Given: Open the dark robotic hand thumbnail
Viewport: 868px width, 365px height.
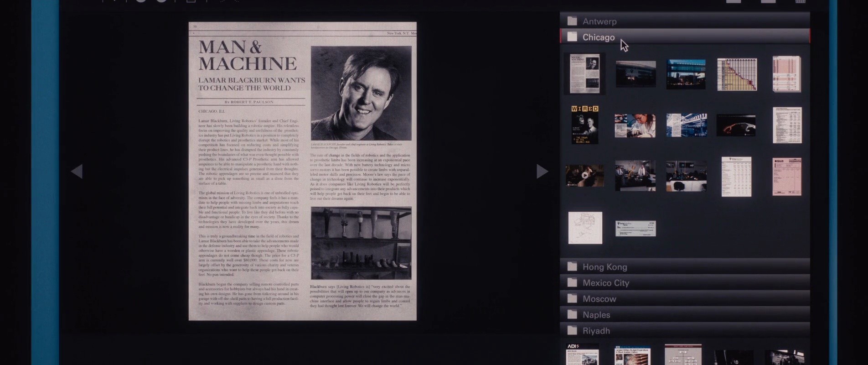Looking at the screenshot, I should tap(736, 125).
